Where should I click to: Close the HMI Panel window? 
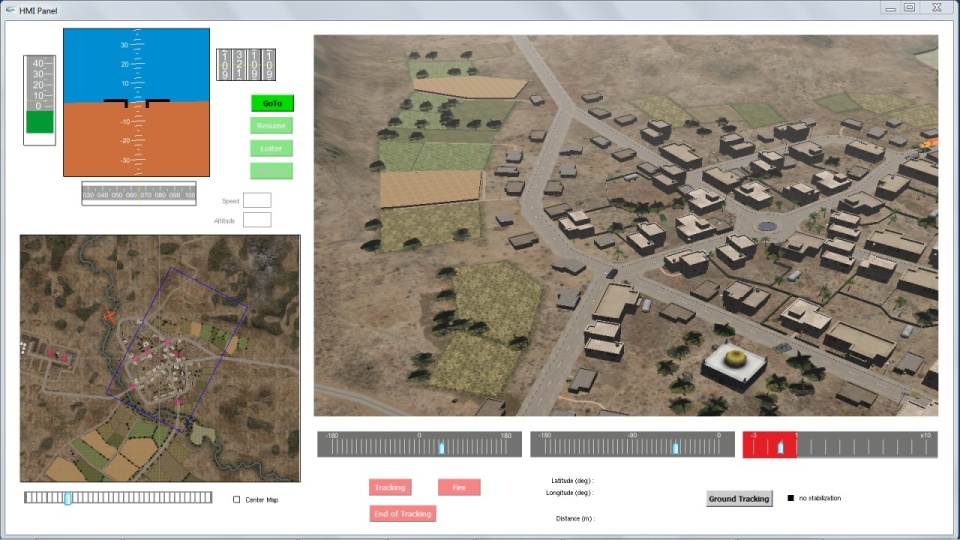pos(937,7)
